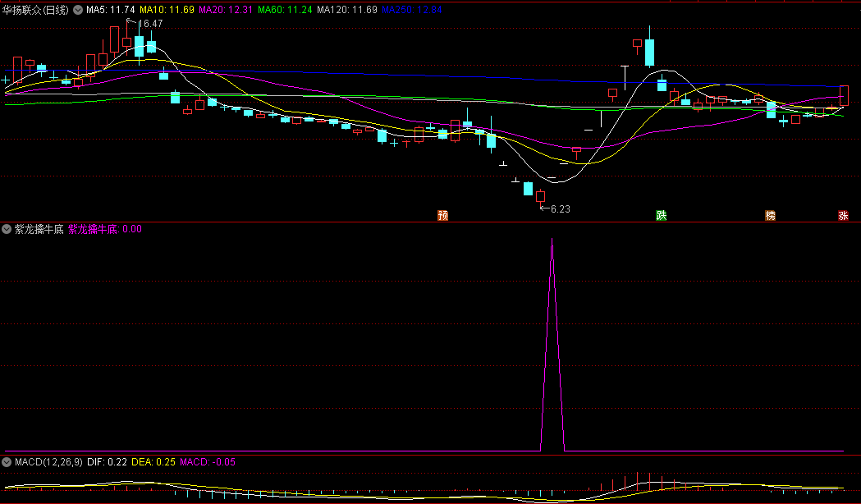Viewport: 861px width, 504px height.
Task: Click the MACD(12,26,9) parameter label
Action: click(48, 462)
